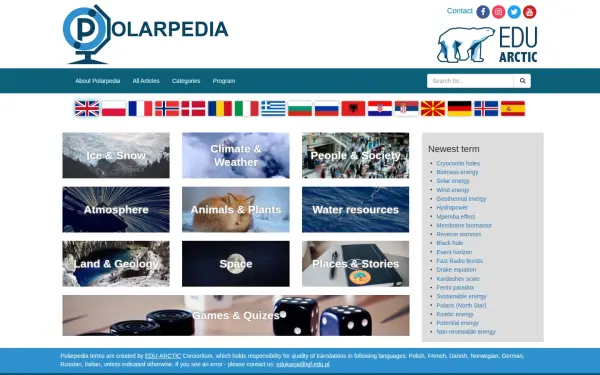600x375 pixels.
Task: Select the Greek flag language
Action: click(x=273, y=108)
